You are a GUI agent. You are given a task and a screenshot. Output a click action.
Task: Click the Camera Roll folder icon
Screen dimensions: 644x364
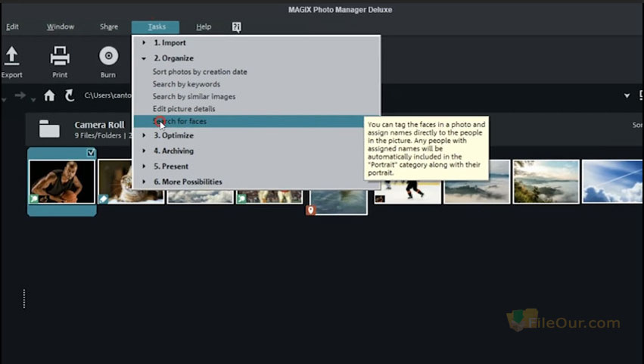tap(49, 129)
